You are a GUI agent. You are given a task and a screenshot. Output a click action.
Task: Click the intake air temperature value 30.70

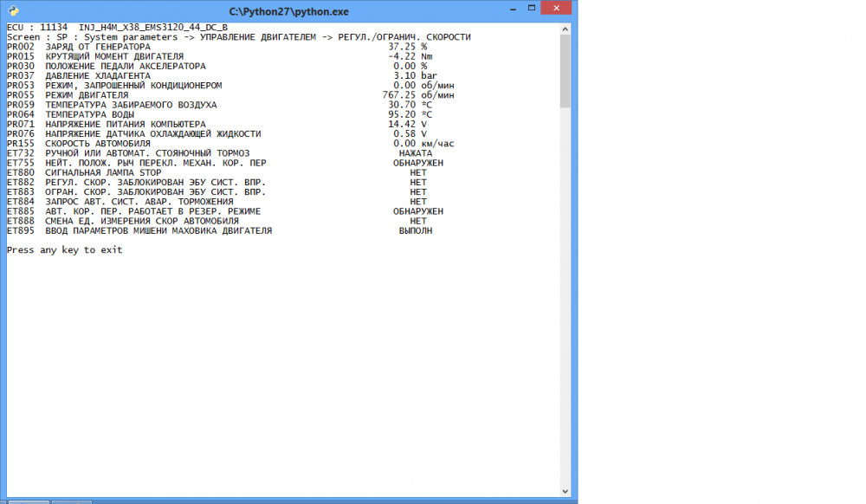coord(402,105)
